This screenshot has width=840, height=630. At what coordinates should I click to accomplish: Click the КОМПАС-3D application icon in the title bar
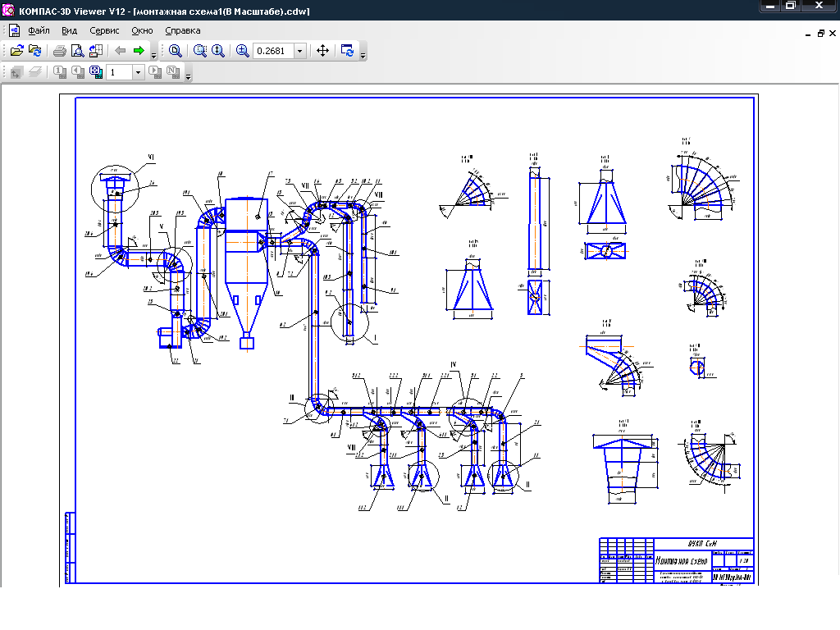tap(8, 11)
